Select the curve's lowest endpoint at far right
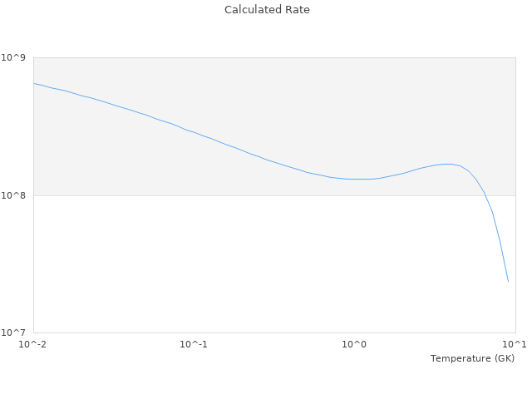The image size is (532, 399). (508, 281)
